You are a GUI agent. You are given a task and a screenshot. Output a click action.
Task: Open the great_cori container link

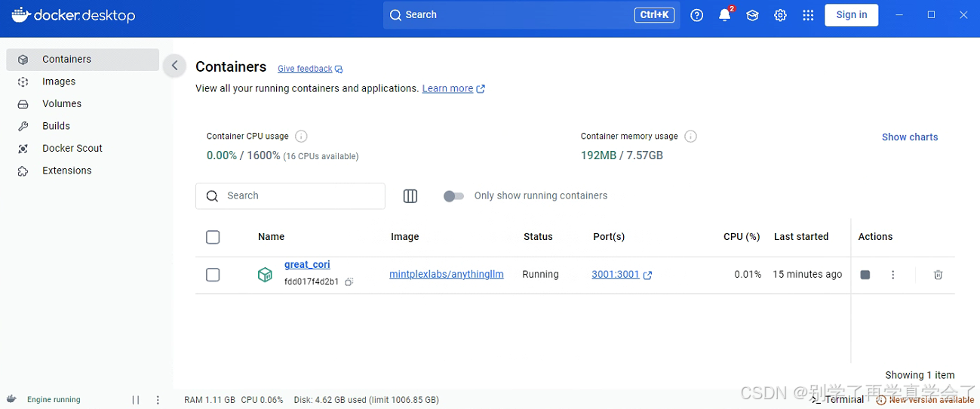(307, 265)
